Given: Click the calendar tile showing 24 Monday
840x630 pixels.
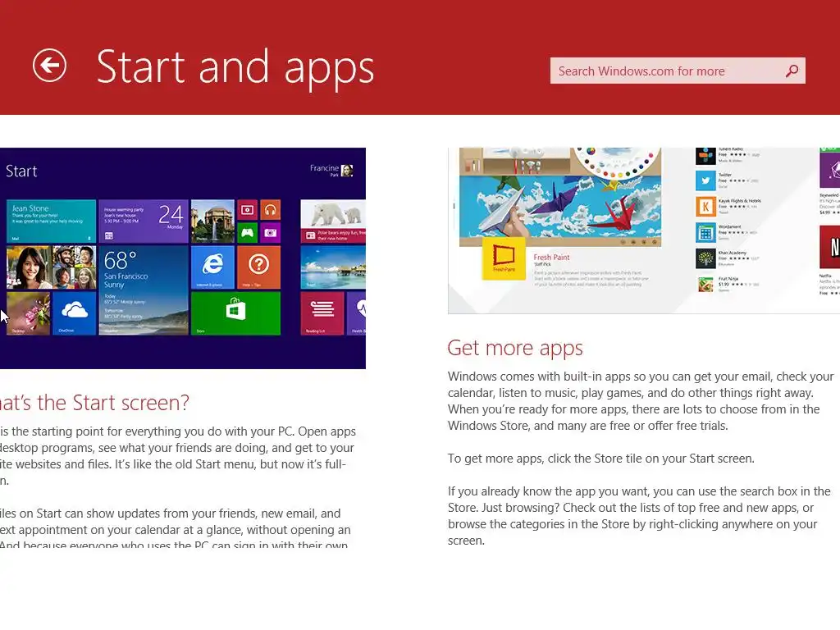Looking at the screenshot, I should click(144, 221).
